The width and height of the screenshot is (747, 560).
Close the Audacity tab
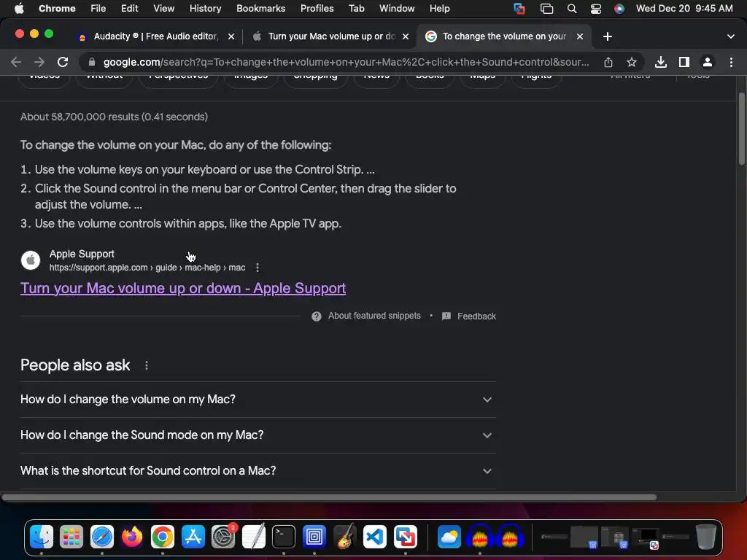[231, 36]
